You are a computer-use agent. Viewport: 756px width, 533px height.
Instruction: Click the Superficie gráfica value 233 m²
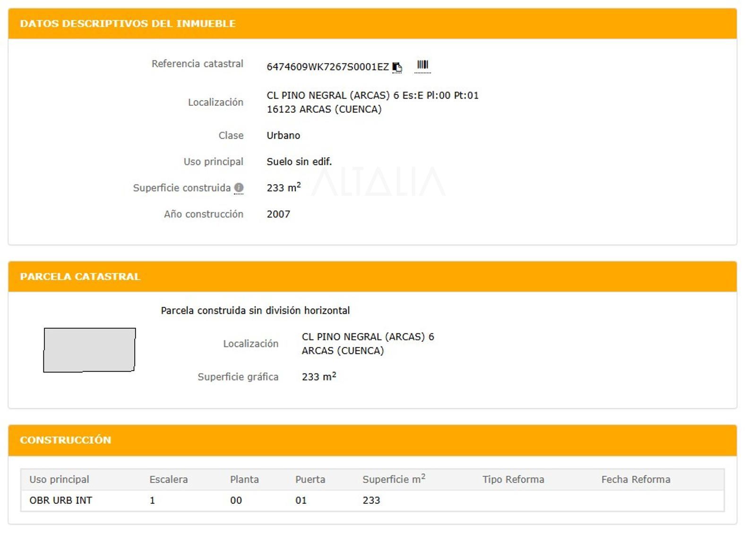tap(319, 377)
